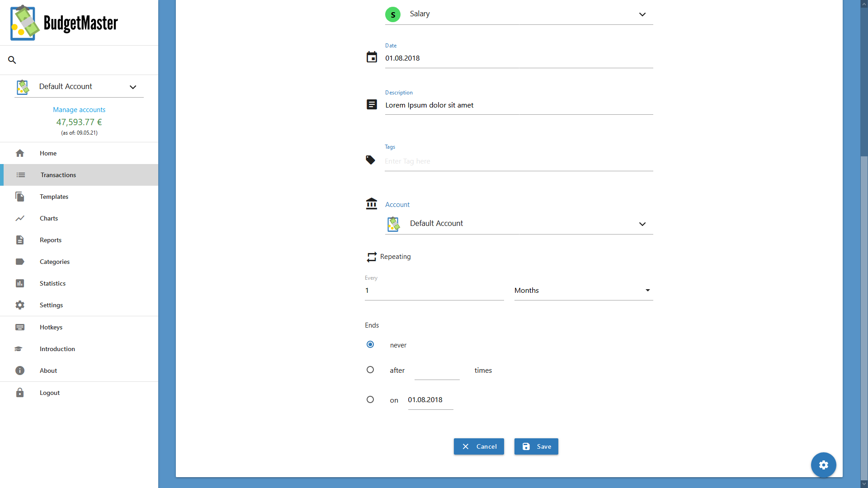Viewport: 868px width, 488px height.
Task: Click the BudgetMaster logo
Action: click(64, 23)
